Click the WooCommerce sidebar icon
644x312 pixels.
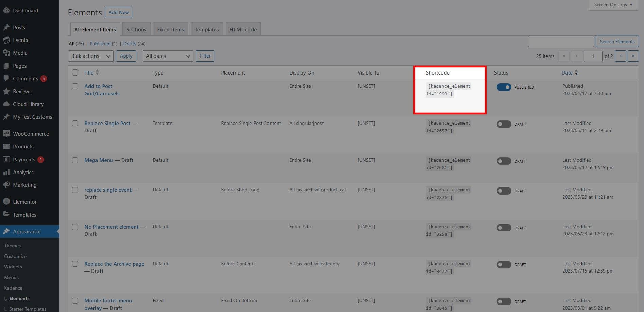(x=6, y=133)
